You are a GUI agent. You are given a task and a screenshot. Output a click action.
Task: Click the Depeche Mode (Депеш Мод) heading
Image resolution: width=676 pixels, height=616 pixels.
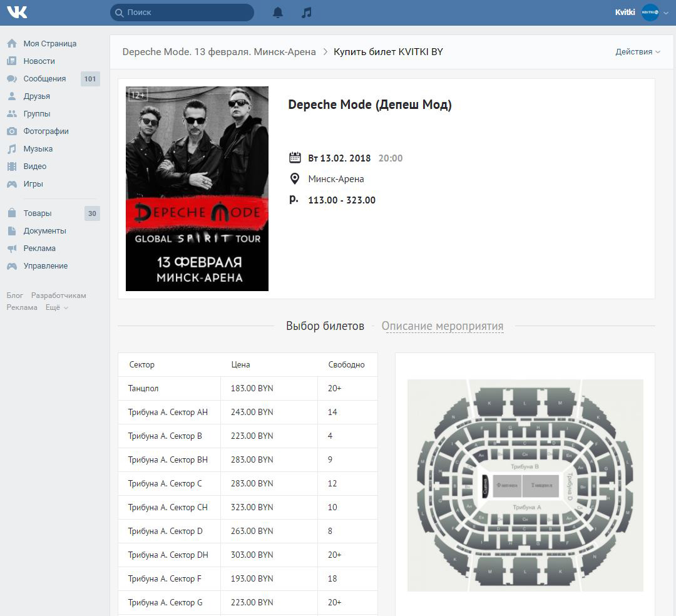(x=370, y=105)
